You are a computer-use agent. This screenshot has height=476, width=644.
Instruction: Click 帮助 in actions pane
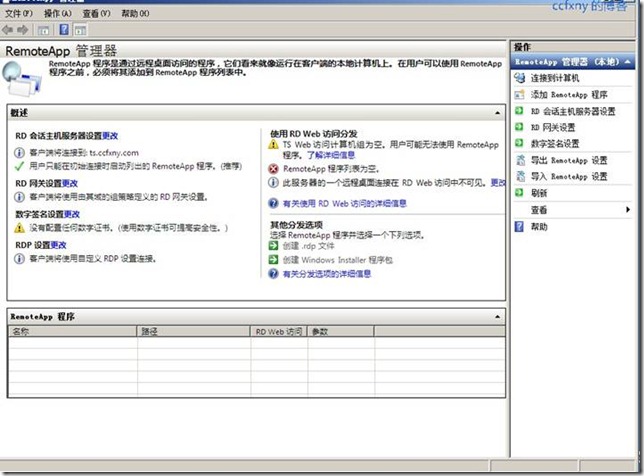click(x=539, y=227)
